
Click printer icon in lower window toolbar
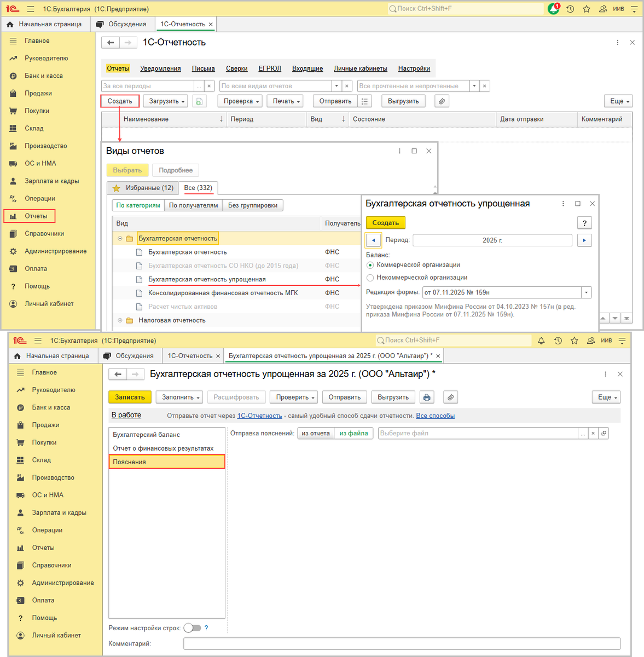coord(427,397)
